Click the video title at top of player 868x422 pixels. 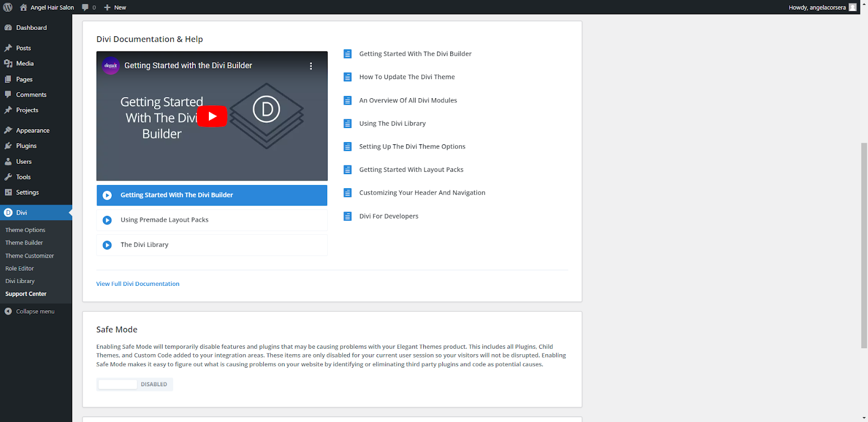coord(188,66)
